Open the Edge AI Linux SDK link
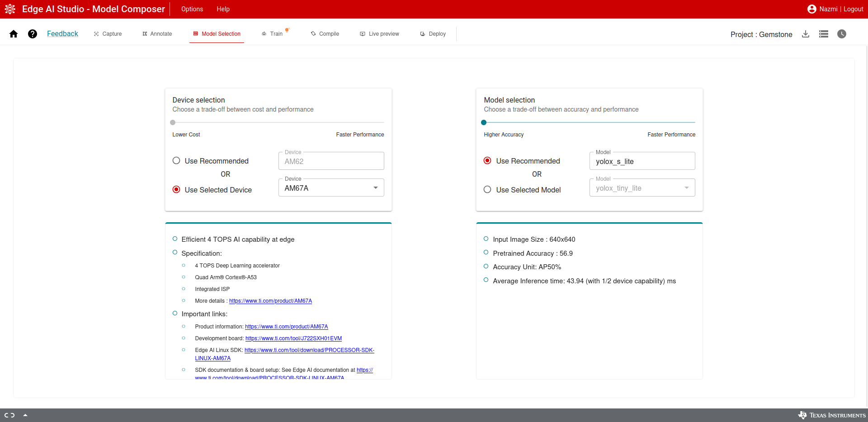868x422 pixels. coord(309,350)
